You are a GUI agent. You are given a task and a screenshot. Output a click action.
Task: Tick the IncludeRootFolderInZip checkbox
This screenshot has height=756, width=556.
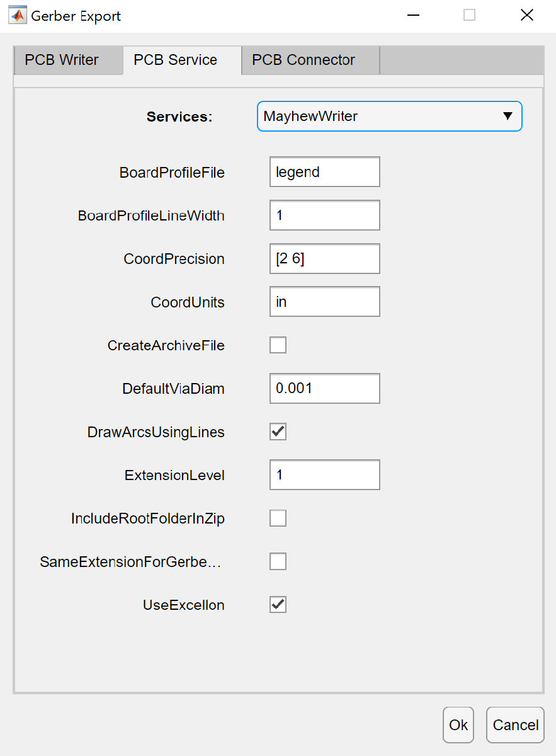[278, 518]
